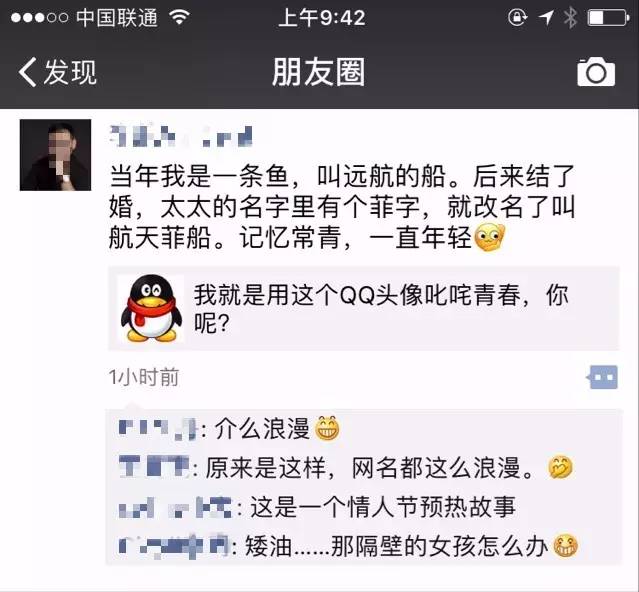Tap the like/comment bubble button
Viewport: 639px width, 592px height.
(x=602, y=377)
